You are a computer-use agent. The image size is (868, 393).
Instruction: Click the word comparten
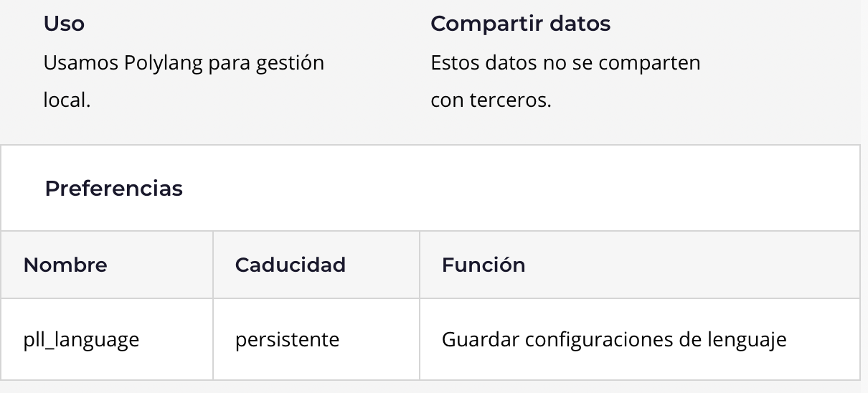point(649,63)
